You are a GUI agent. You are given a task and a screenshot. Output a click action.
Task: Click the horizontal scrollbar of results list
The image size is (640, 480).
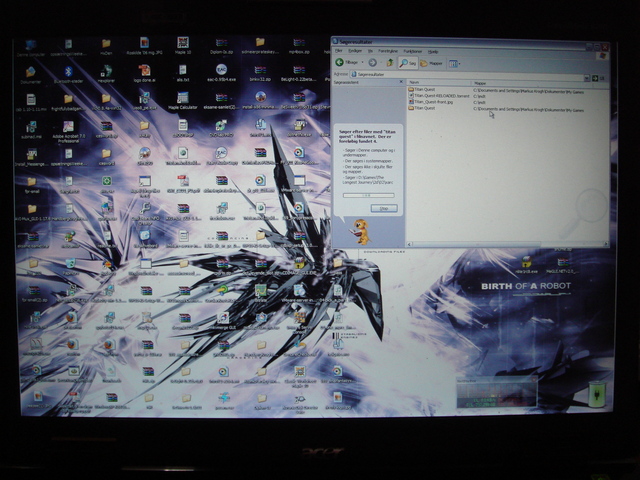[x=508, y=244]
